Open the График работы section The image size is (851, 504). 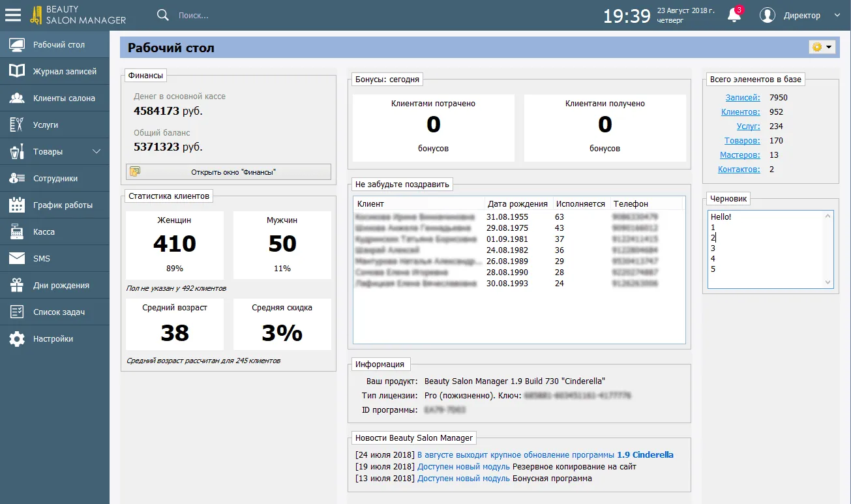click(55, 205)
